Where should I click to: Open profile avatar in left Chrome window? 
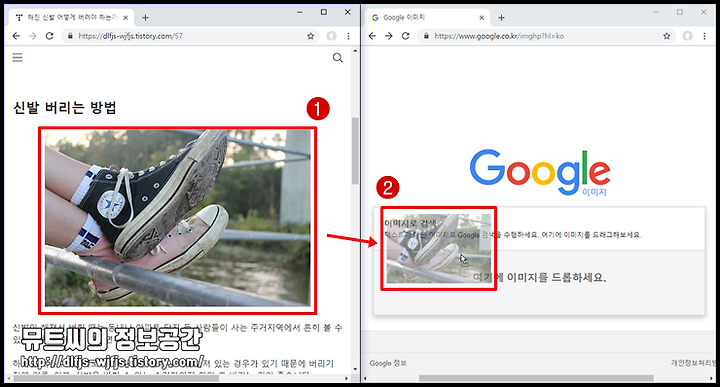click(331, 36)
